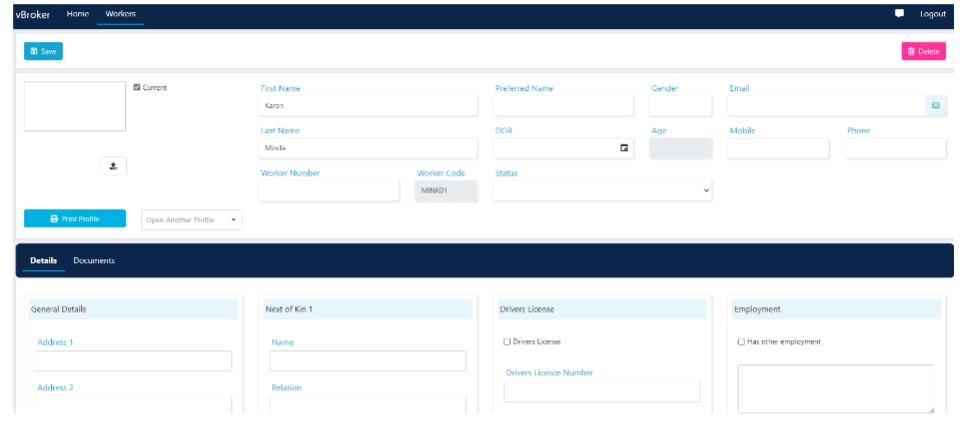Viewport: 973px width, 438px height.
Task: Click the Next of Kin Name field
Action: (x=368, y=361)
